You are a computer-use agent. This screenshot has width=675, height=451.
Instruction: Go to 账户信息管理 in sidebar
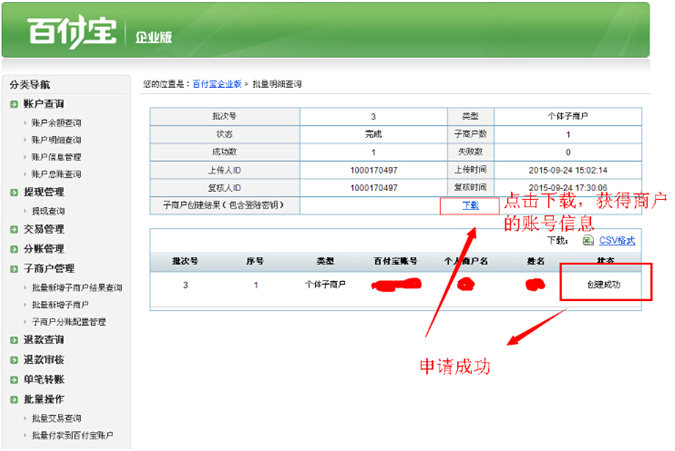(x=56, y=157)
